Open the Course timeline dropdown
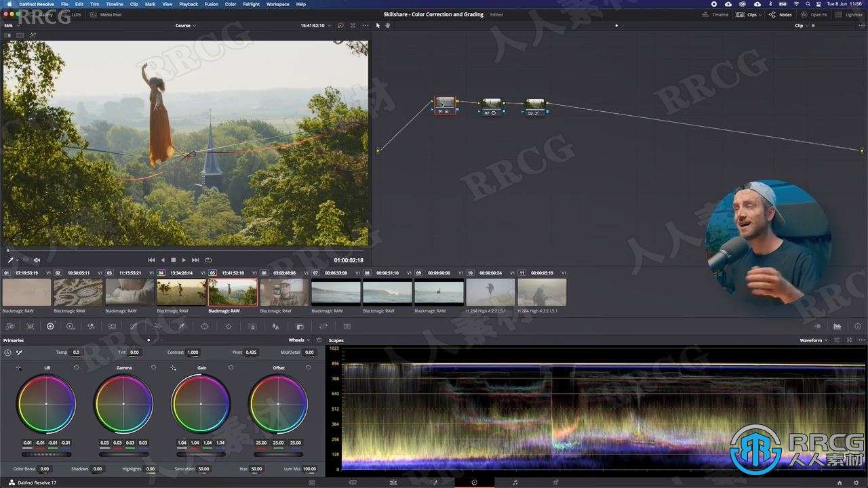The height and width of the screenshot is (488, 868). tap(186, 26)
